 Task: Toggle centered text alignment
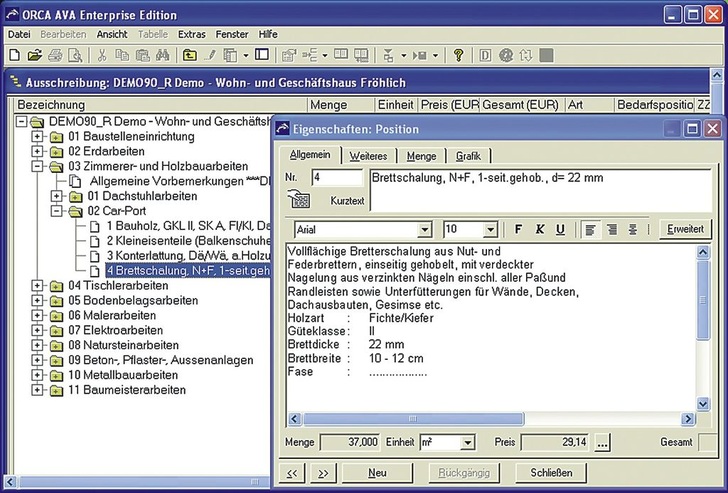pos(632,229)
